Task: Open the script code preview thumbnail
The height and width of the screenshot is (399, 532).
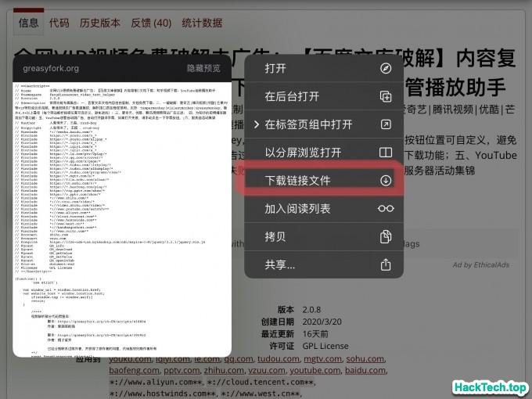Action: 122,219
